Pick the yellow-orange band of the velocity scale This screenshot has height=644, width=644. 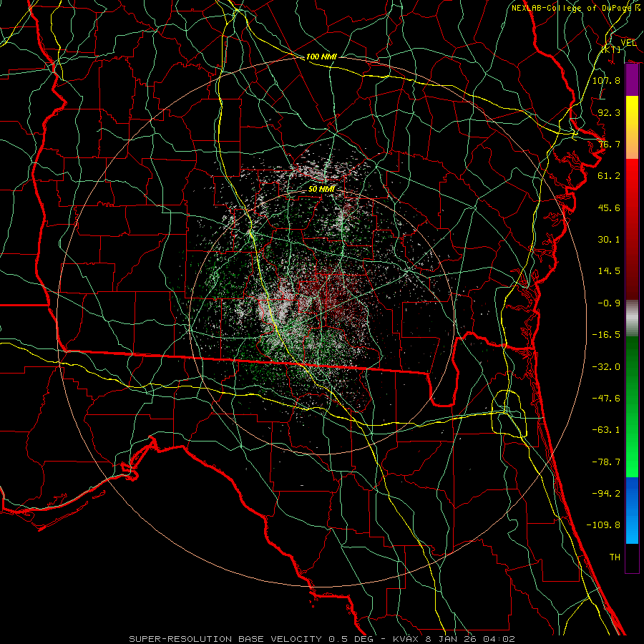coord(632,127)
